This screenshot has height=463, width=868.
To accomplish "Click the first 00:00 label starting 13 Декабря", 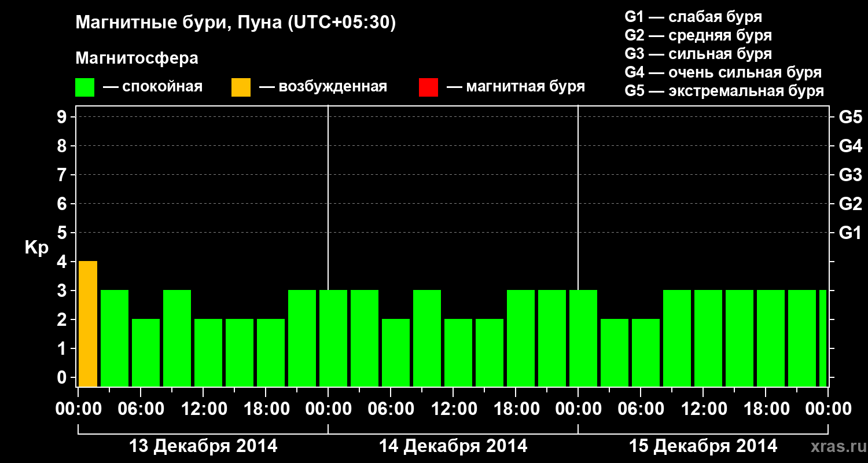I will pos(78,409).
